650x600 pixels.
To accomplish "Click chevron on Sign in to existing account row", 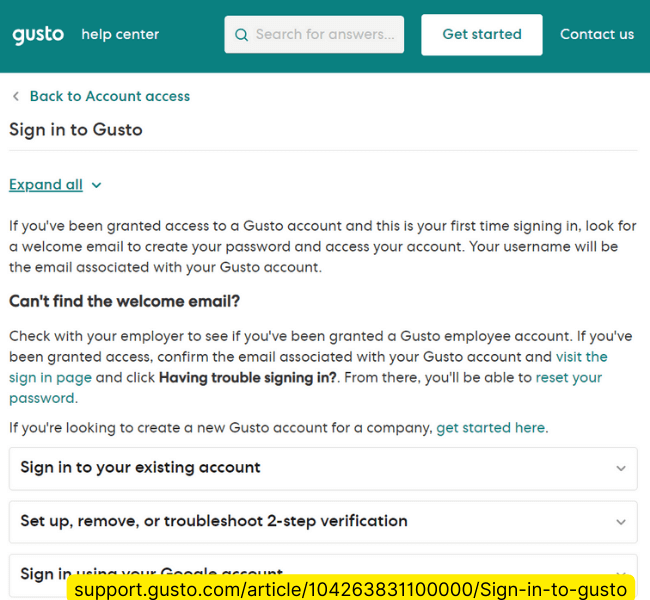I will (x=621, y=469).
